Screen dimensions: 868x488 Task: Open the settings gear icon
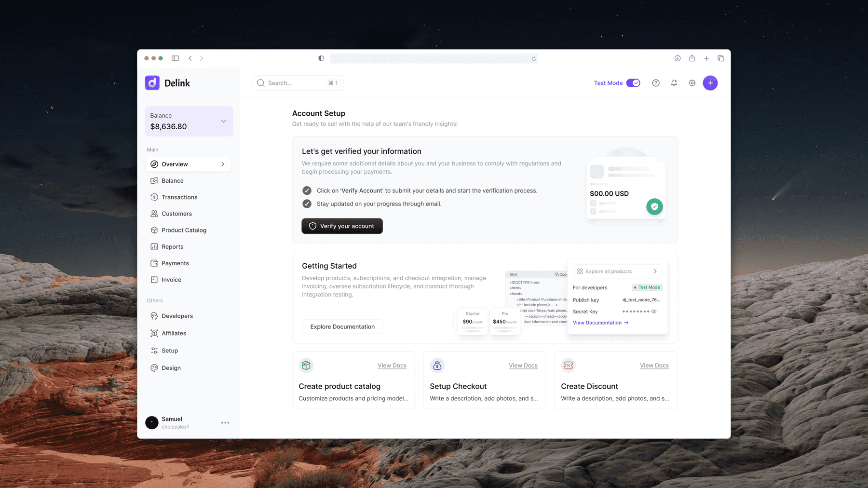[692, 83]
